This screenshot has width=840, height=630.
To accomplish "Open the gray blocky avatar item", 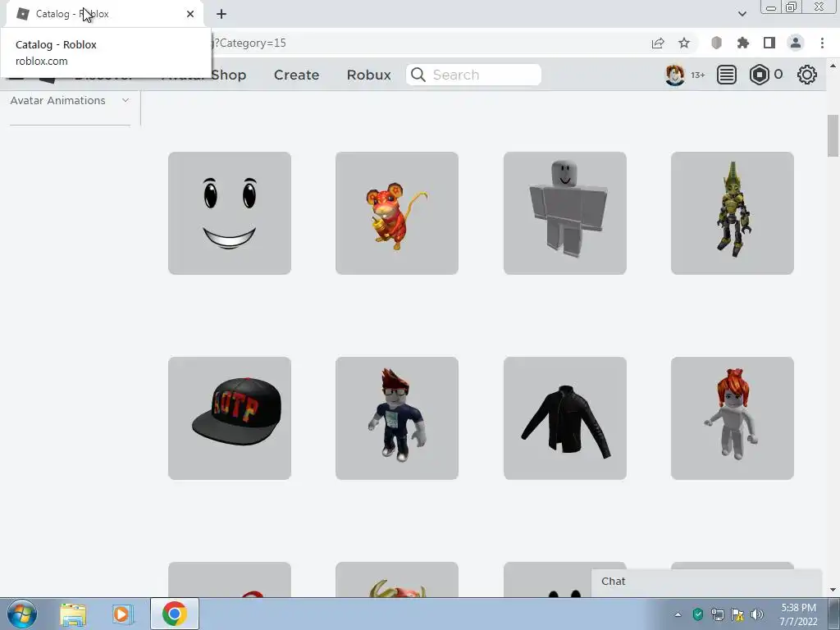I will click(564, 213).
